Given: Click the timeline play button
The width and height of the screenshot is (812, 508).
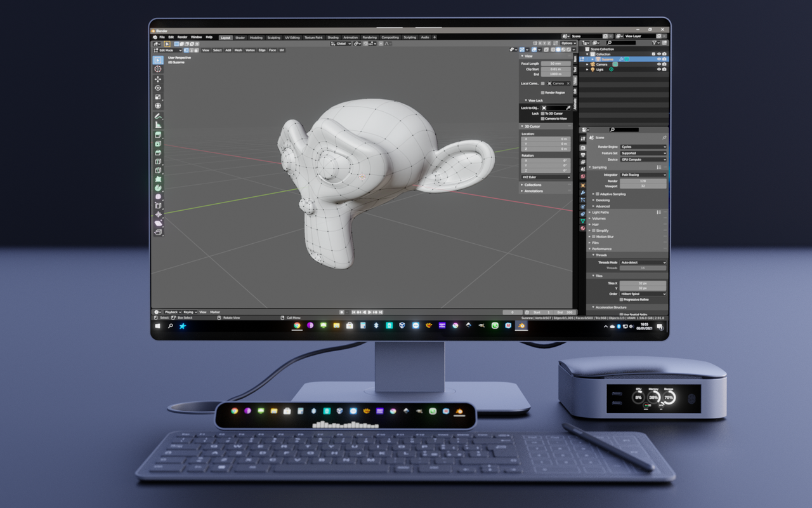Looking at the screenshot, I should (370, 312).
